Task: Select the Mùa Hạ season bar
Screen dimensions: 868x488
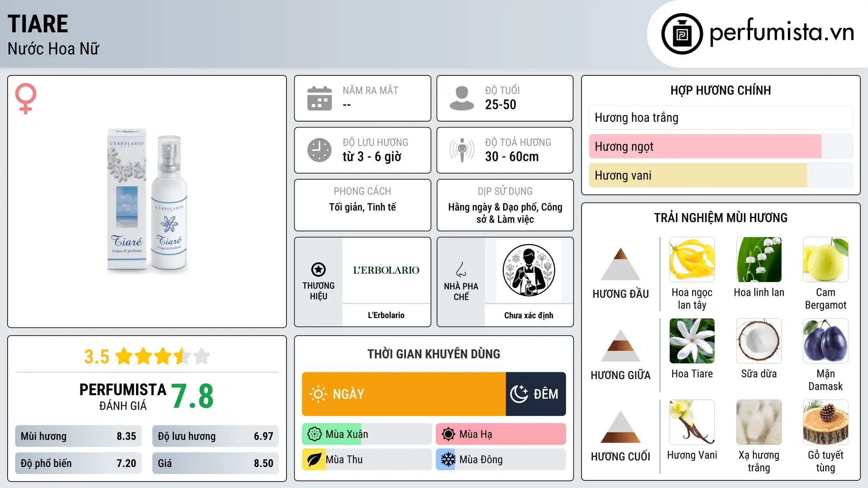Action: (501, 434)
